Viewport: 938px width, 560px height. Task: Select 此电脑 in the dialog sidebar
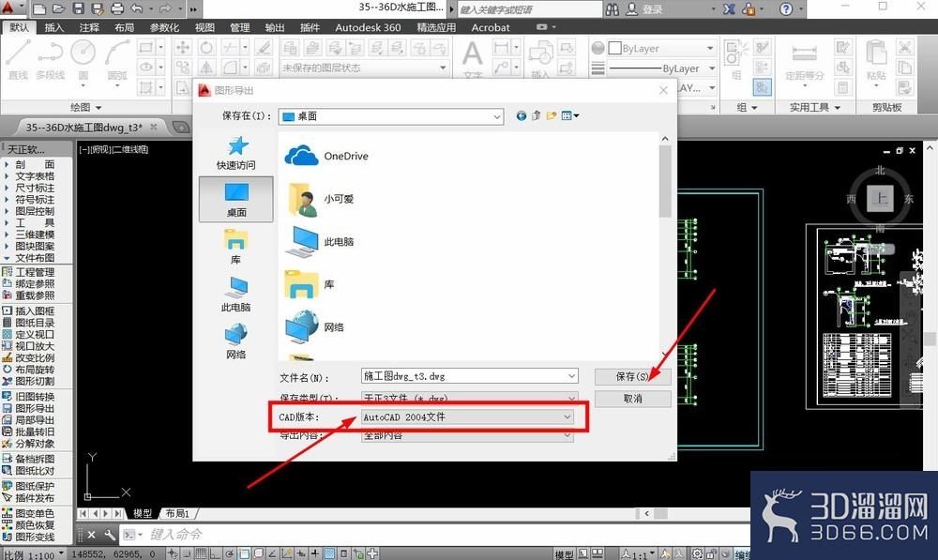[236, 295]
